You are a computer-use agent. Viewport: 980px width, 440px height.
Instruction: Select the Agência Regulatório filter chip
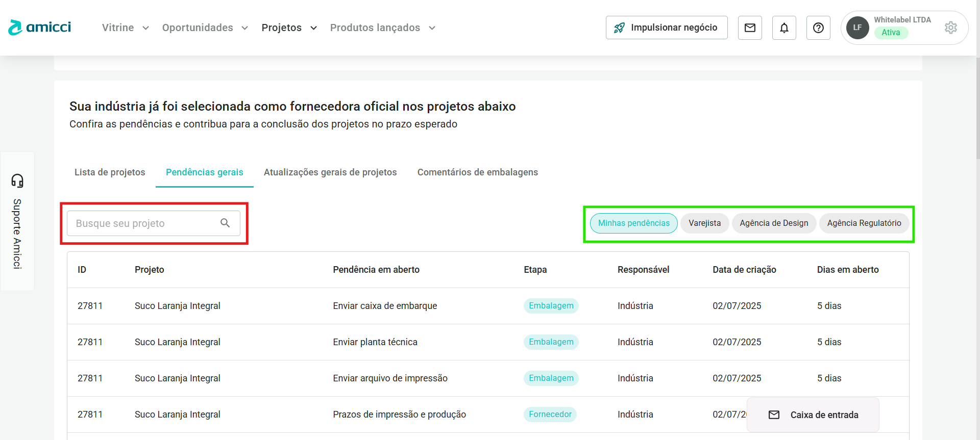pyautogui.click(x=864, y=223)
